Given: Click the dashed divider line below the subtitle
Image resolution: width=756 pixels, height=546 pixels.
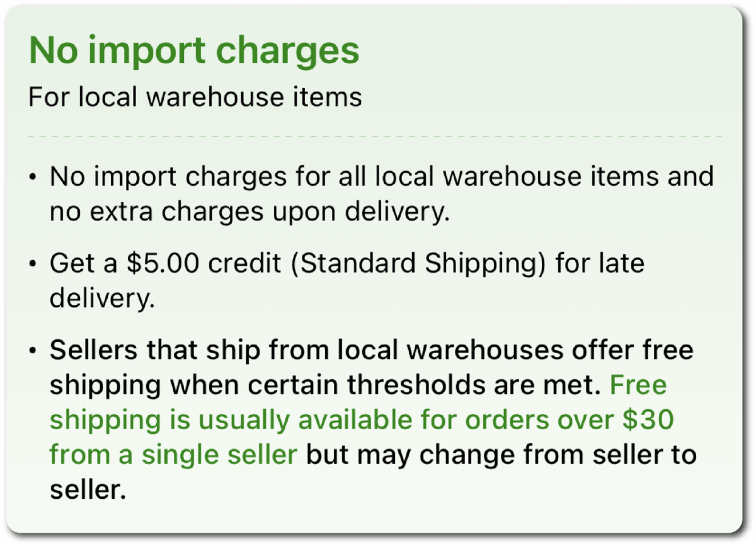Looking at the screenshot, I should coord(375,137).
